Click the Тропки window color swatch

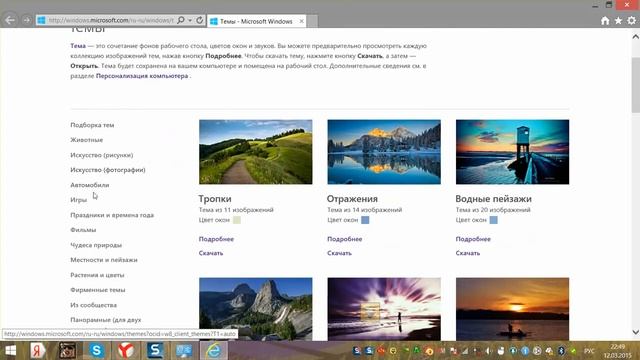(237, 220)
